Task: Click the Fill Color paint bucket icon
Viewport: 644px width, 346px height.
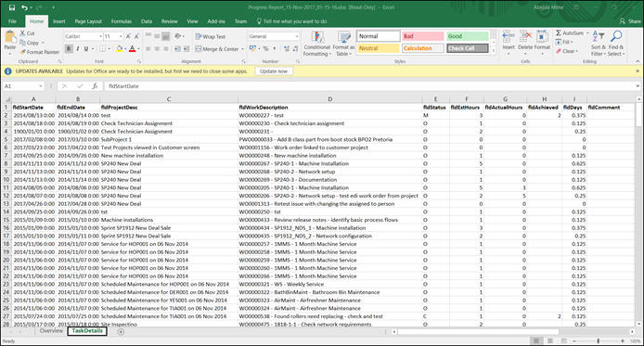Action: pos(119,49)
